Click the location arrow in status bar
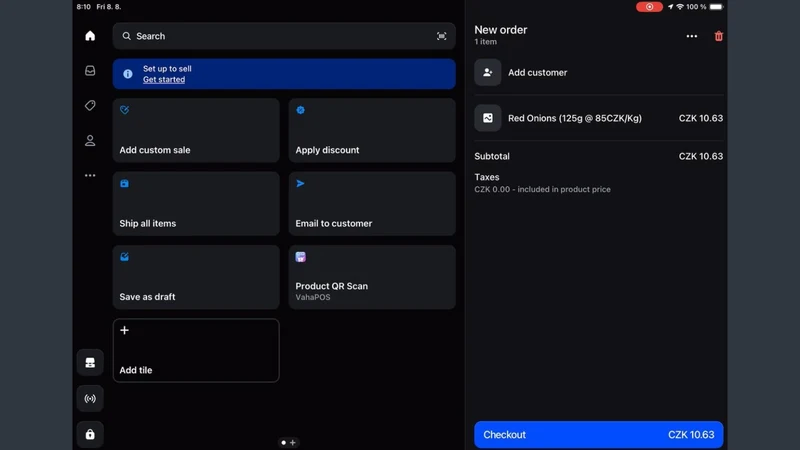This screenshot has height=450, width=800. point(670,7)
